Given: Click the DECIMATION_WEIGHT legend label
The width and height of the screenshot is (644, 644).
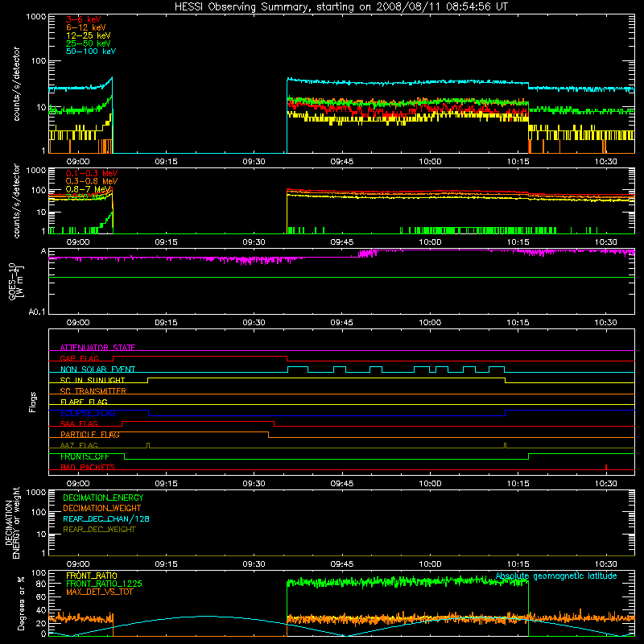Looking at the screenshot, I should pos(102,508).
